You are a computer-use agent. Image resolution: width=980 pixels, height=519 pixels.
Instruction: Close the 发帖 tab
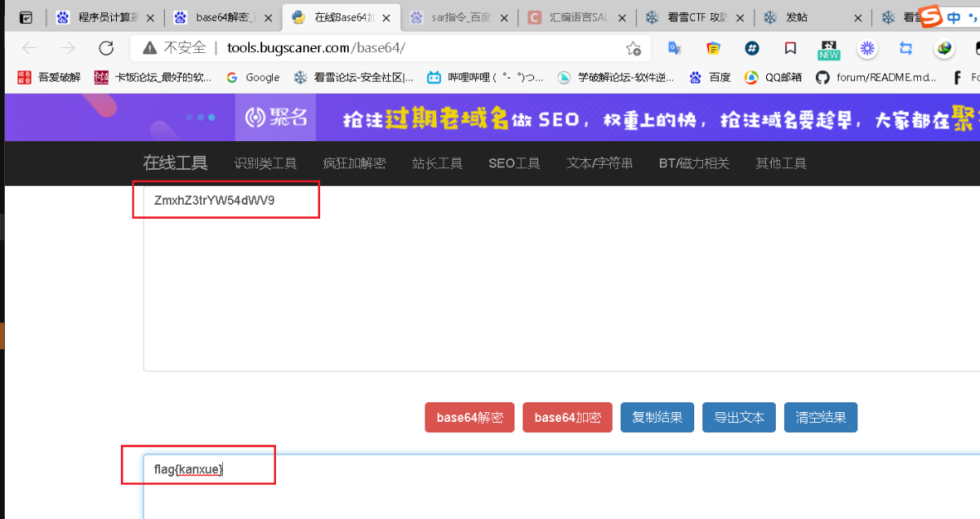coord(857,17)
